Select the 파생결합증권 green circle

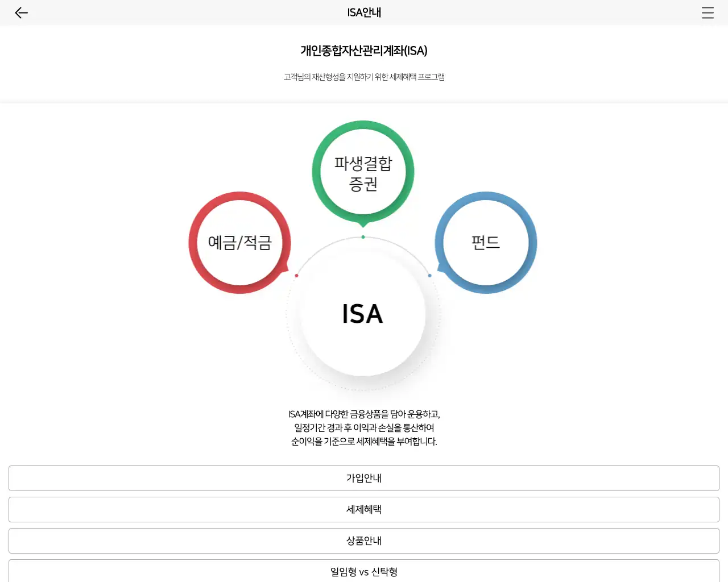coord(363,173)
